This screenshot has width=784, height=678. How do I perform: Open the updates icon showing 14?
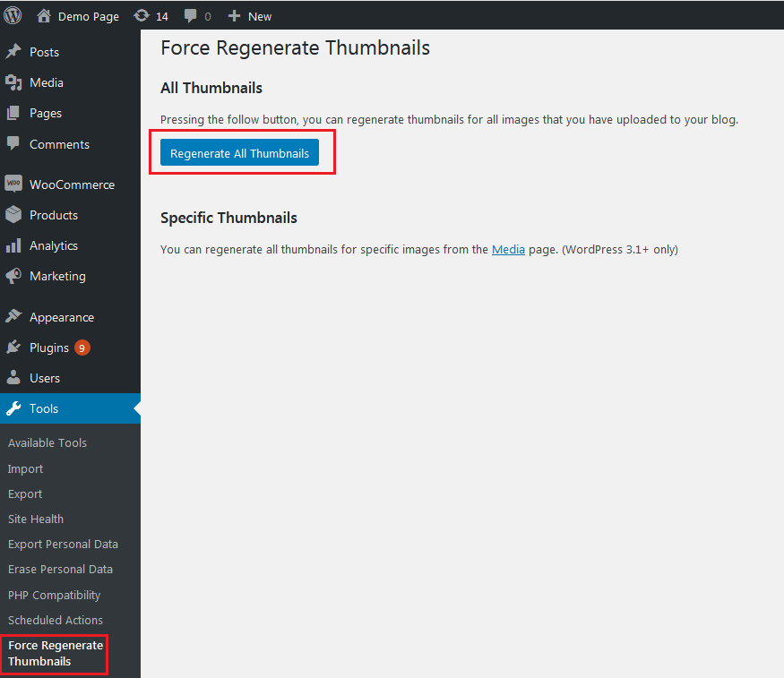coord(142,16)
